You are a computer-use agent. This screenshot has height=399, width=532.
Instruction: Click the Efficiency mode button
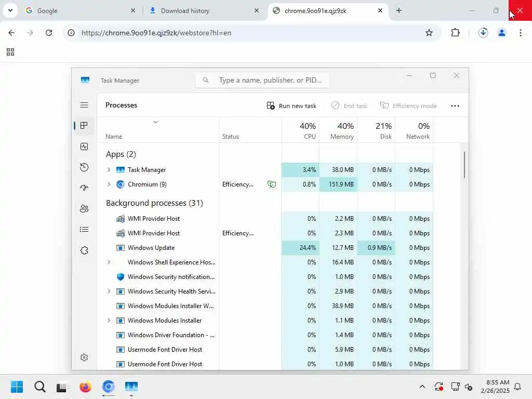click(408, 106)
